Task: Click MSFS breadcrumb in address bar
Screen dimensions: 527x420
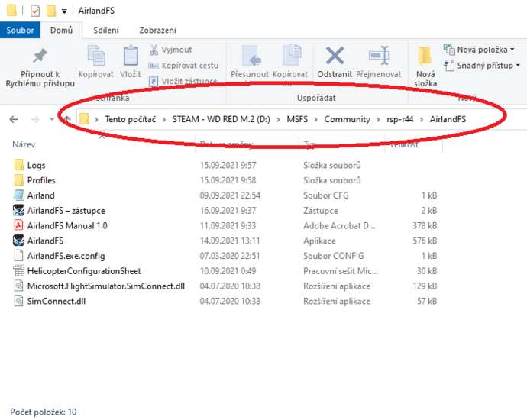Action: (297, 119)
